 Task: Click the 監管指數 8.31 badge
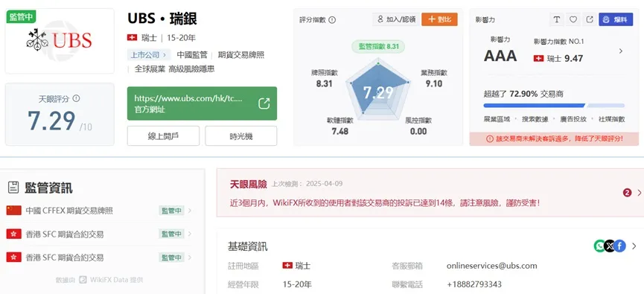[378, 46]
